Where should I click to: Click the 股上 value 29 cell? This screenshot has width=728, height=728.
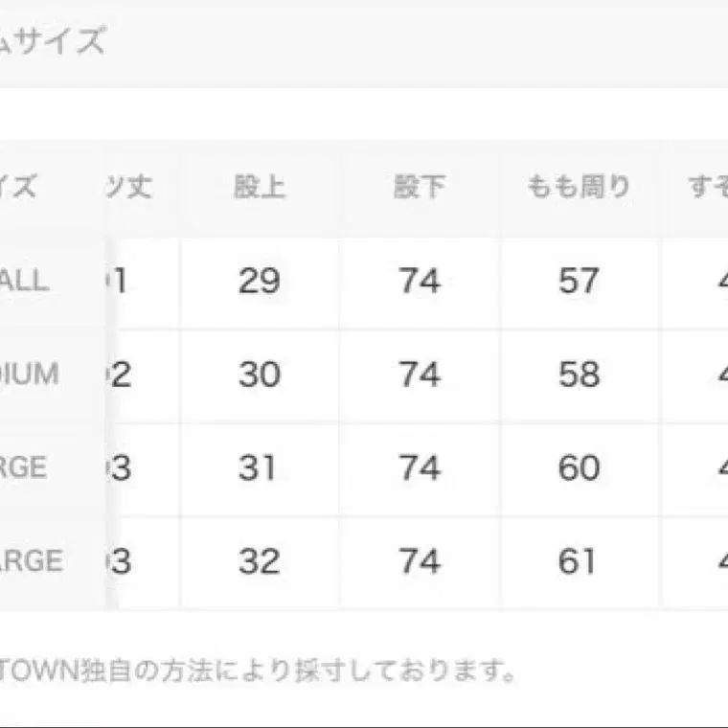click(259, 281)
